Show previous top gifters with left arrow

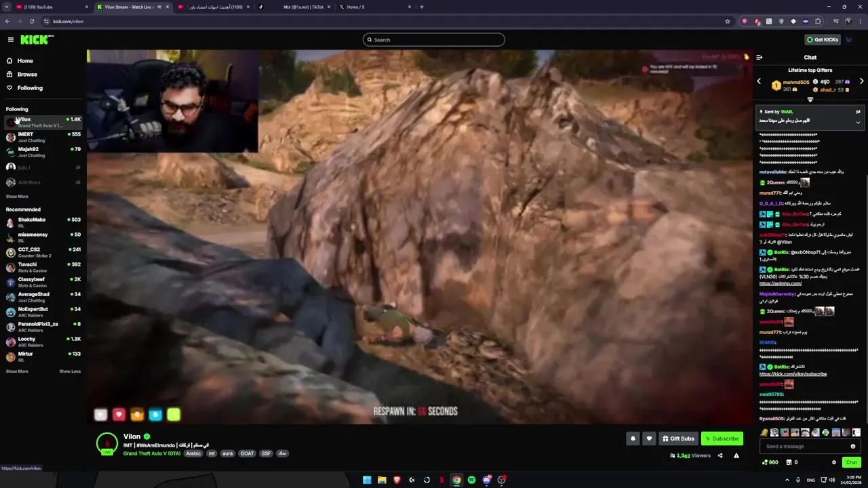coord(759,81)
